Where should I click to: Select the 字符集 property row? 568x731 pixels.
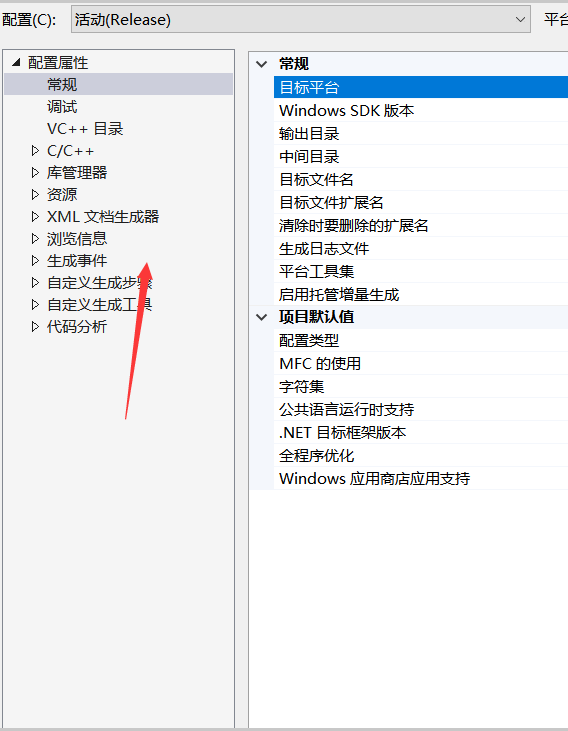tap(421, 386)
